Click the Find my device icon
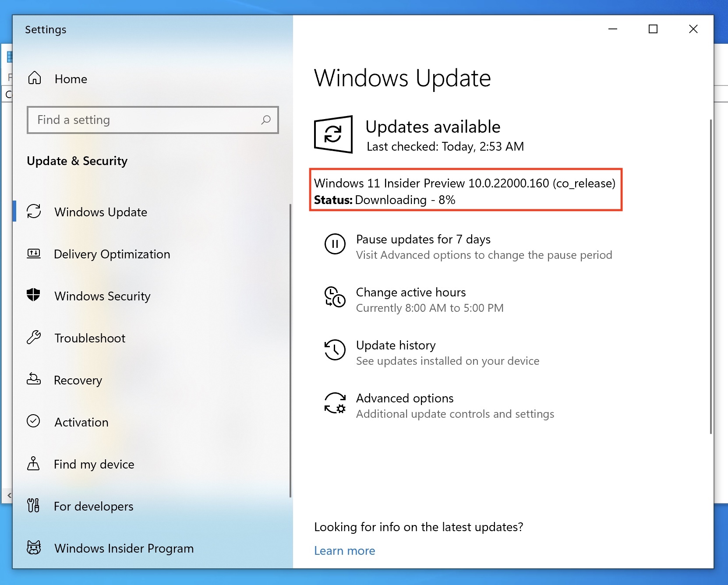728x585 pixels. tap(33, 463)
